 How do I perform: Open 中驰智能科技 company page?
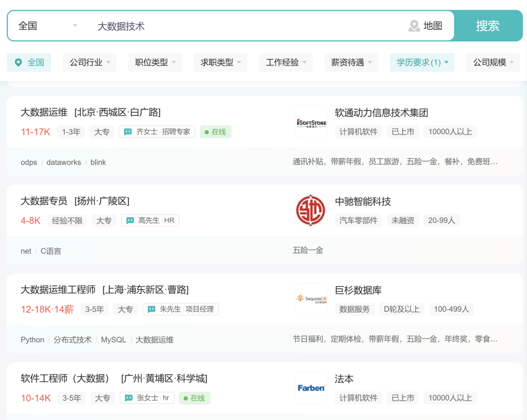point(363,201)
